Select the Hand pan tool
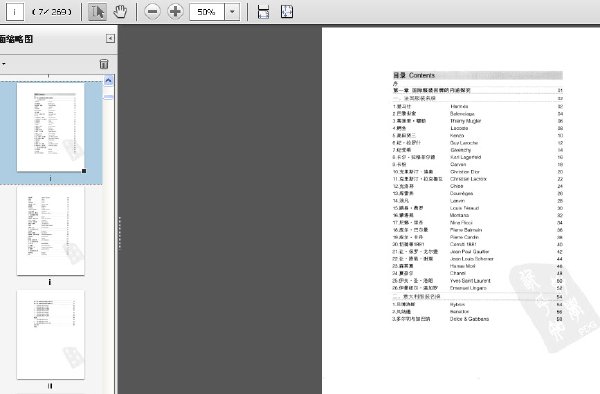Screen dimensions: 600x394 pyautogui.click(x=120, y=12)
